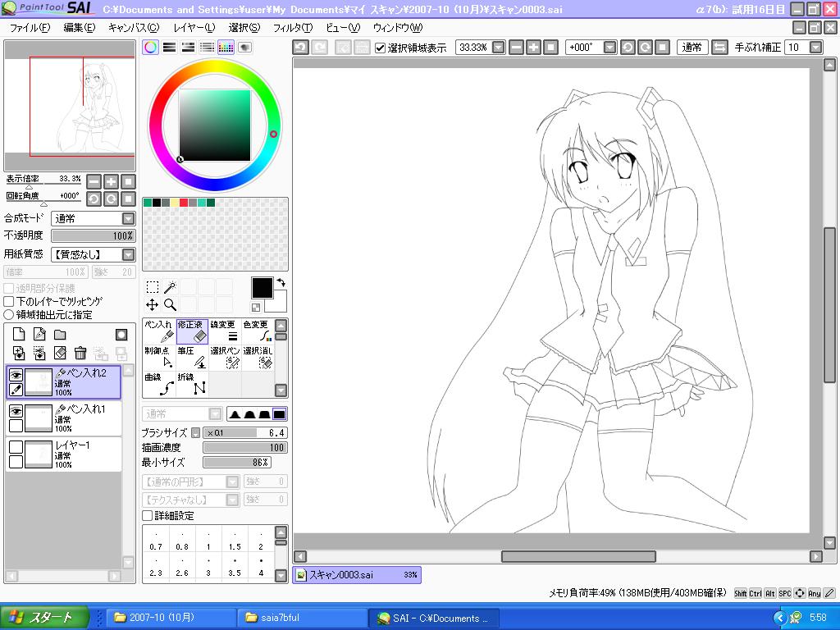Select the 筆圧 pressure tool
The image size is (840, 630).
[x=192, y=358]
